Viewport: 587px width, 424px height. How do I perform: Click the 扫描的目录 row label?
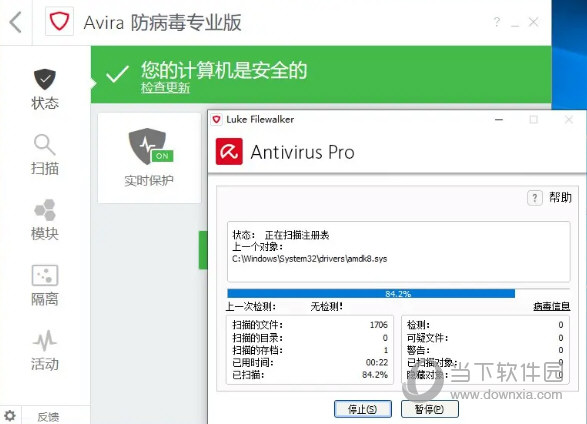click(258, 338)
